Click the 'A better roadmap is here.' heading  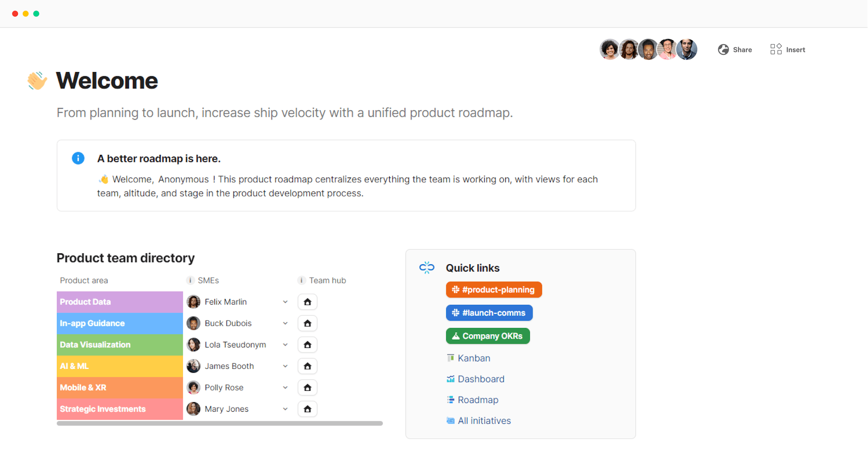tap(159, 158)
